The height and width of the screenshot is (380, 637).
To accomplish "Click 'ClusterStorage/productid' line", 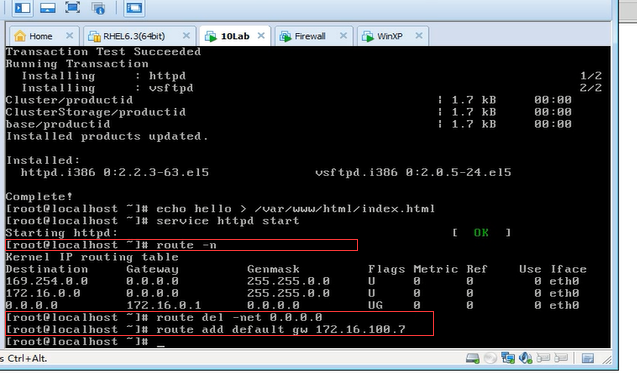I will [96, 112].
